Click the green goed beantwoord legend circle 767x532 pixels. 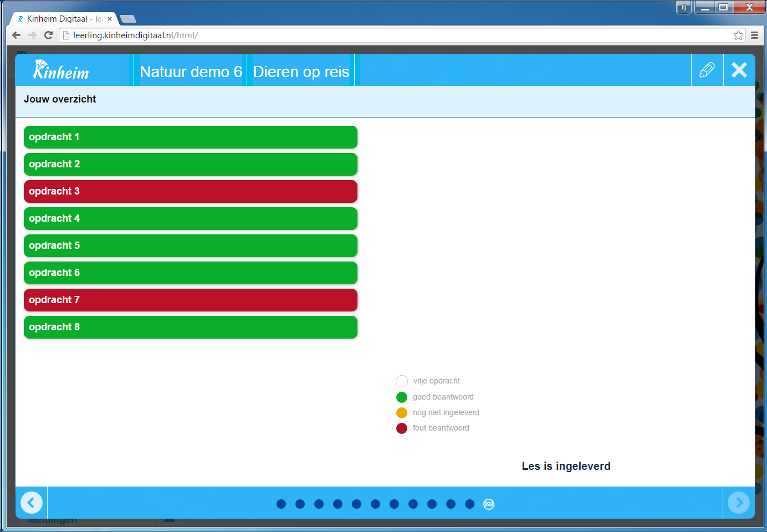point(402,397)
